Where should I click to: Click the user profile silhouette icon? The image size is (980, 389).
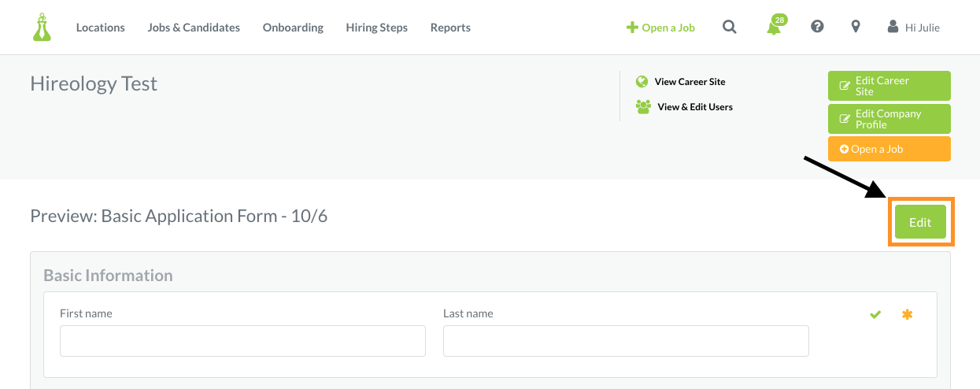pos(893,27)
